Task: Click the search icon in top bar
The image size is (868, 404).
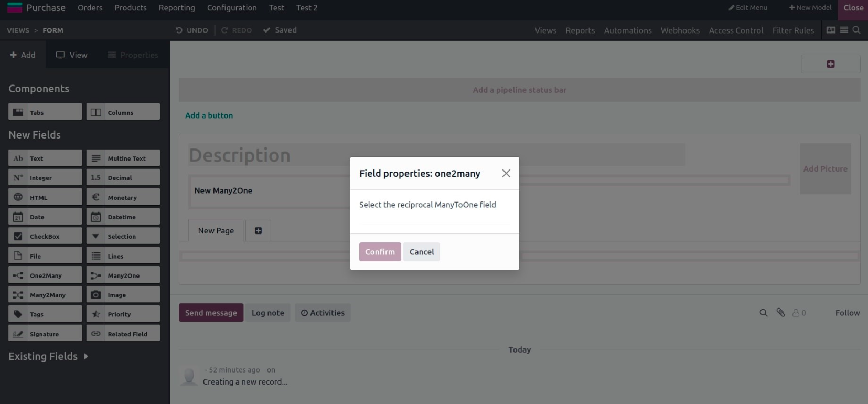Action: click(856, 30)
